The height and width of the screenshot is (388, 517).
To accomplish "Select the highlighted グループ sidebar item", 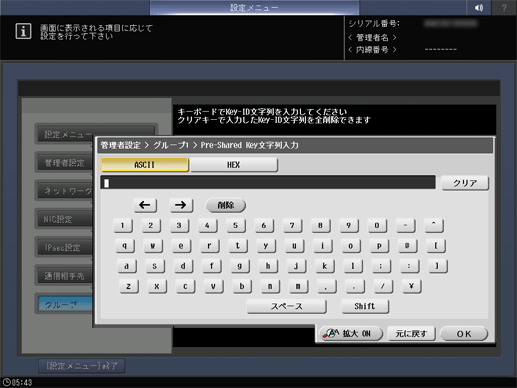I will click(x=65, y=304).
